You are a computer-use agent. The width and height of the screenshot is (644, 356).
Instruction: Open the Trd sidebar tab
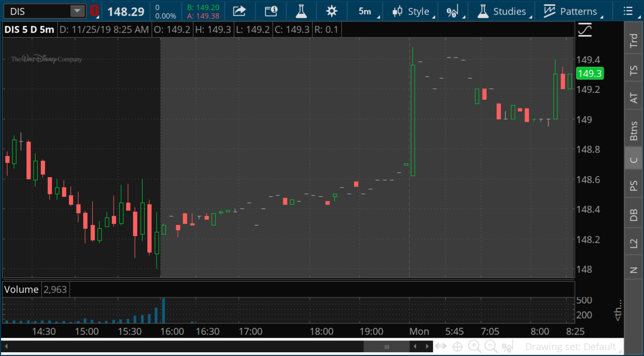coord(634,42)
